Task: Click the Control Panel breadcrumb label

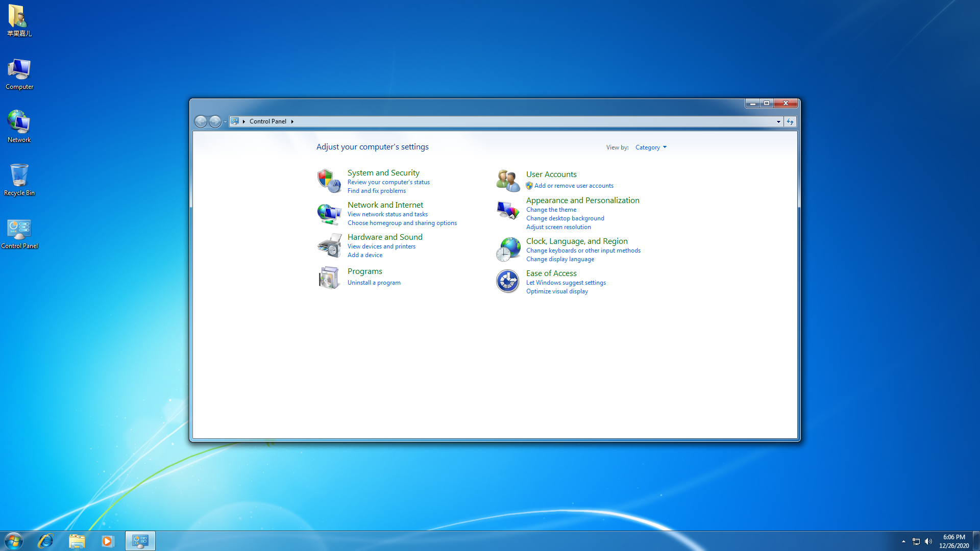Action: (x=267, y=121)
